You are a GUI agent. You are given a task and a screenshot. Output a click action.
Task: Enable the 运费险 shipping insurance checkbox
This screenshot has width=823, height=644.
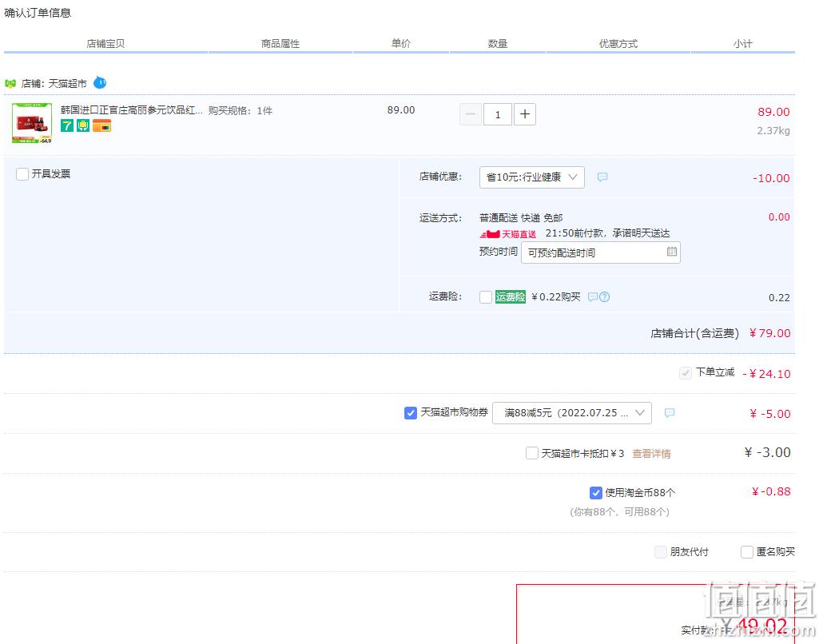(x=486, y=297)
